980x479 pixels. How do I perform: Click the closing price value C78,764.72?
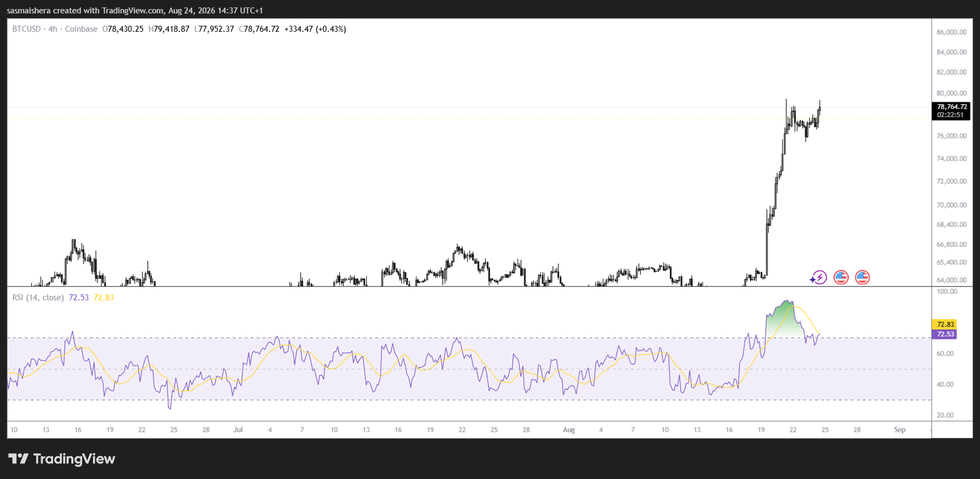click(x=259, y=29)
